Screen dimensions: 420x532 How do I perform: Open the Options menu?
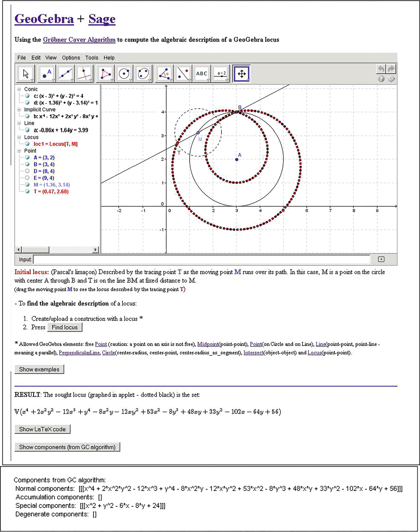[x=71, y=58]
